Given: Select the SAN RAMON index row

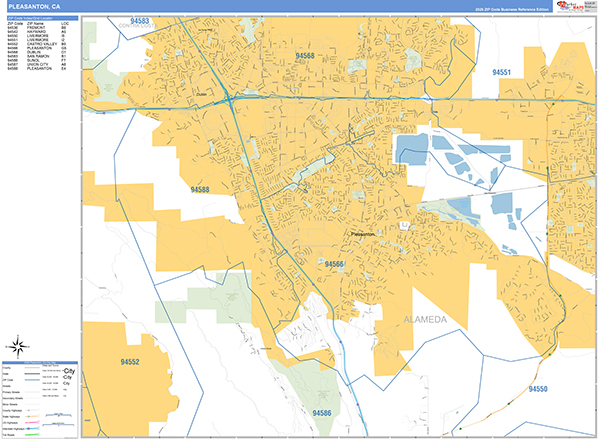Looking at the screenshot, I should click(x=37, y=56).
